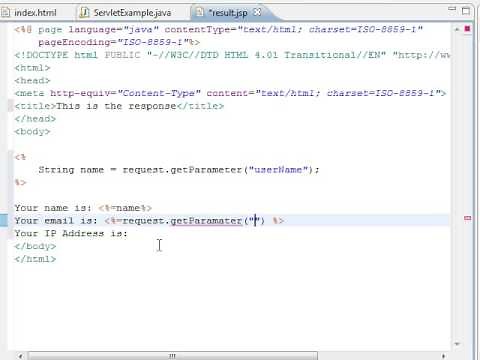480x360 pixels.
Task: Click the index.html file icon
Action: (x=6, y=13)
